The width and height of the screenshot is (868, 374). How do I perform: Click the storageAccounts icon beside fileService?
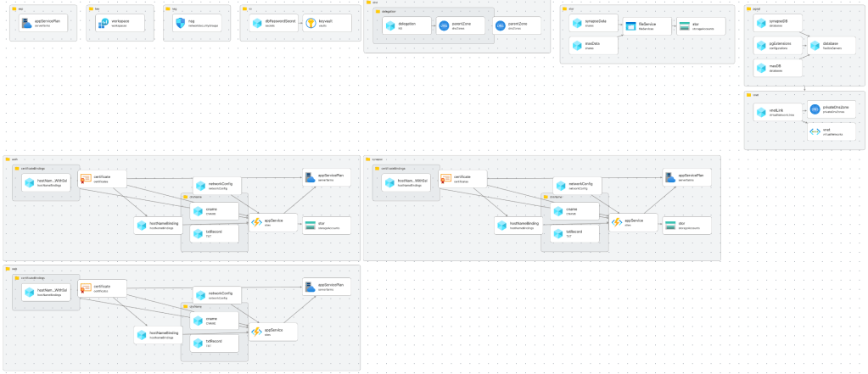pyautogui.click(x=684, y=27)
